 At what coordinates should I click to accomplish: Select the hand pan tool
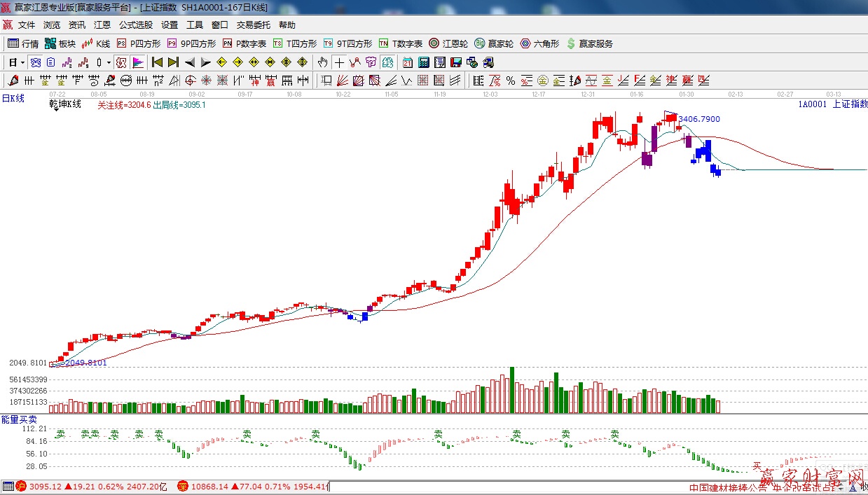point(322,62)
